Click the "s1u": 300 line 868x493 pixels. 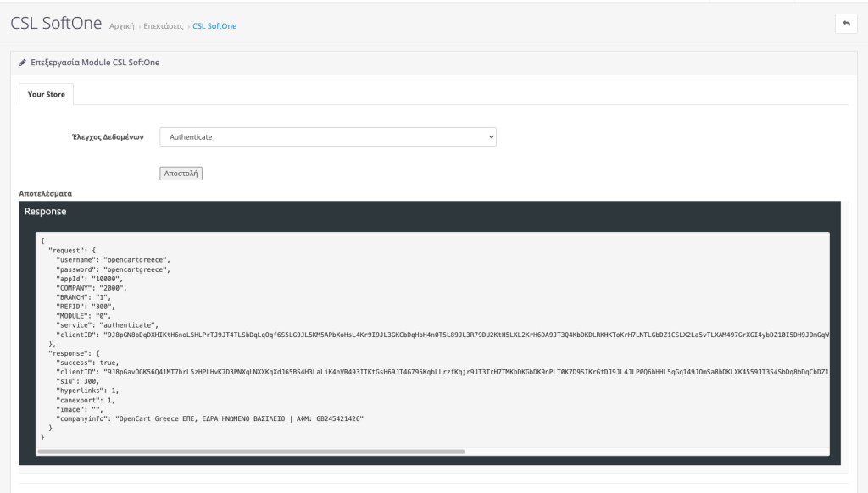coord(77,381)
